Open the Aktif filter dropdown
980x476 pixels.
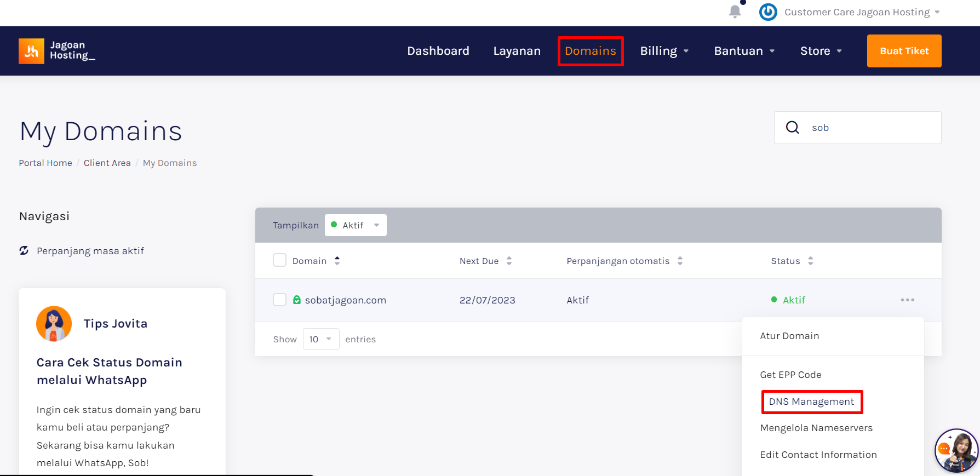pyautogui.click(x=356, y=225)
